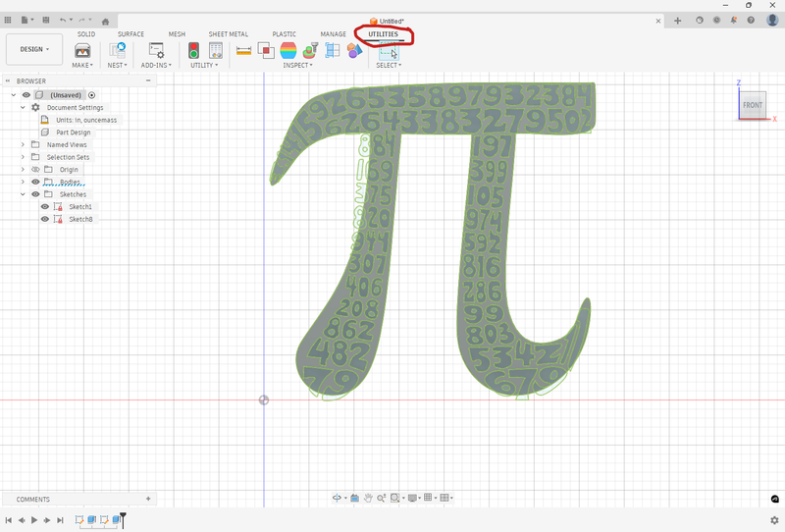Select the Measure ruler tool
This screenshot has width=785, height=532.
[x=243, y=51]
